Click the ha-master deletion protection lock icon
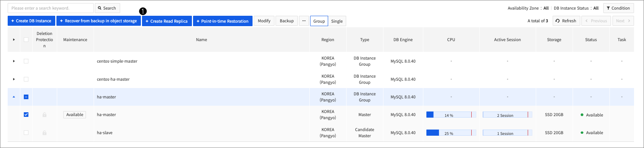This screenshot has width=644, height=148. (x=45, y=115)
